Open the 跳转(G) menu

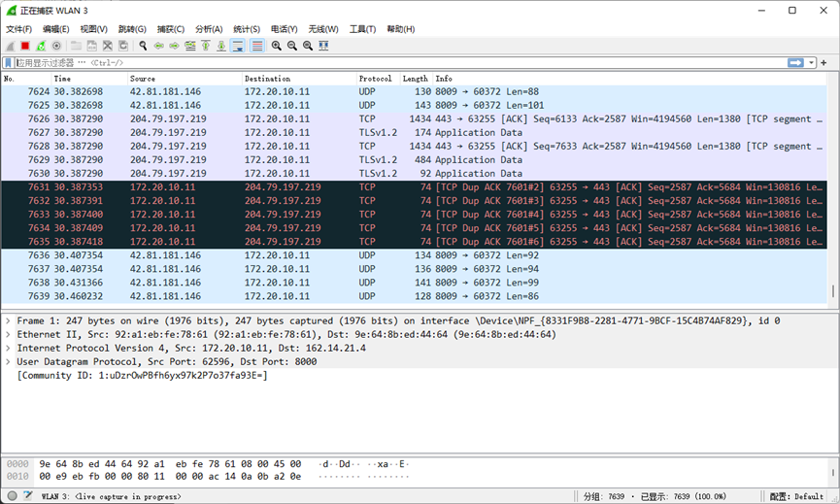point(132,29)
